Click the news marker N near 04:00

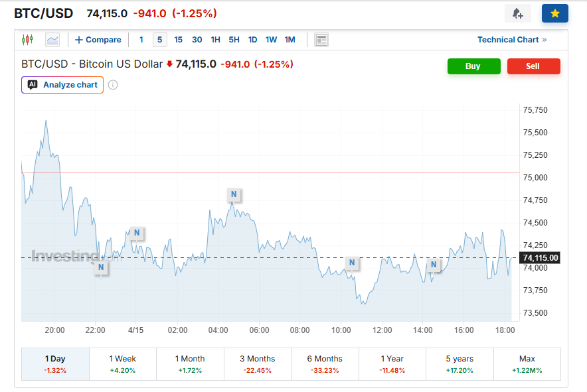[x=233, y=194]
